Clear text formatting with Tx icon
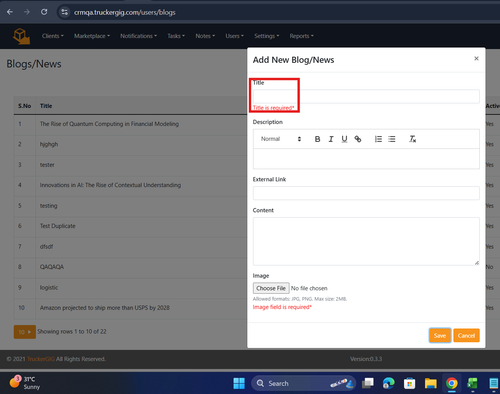Image resolution: width=500 pixels, height=394 pixels. pos(413,139)
